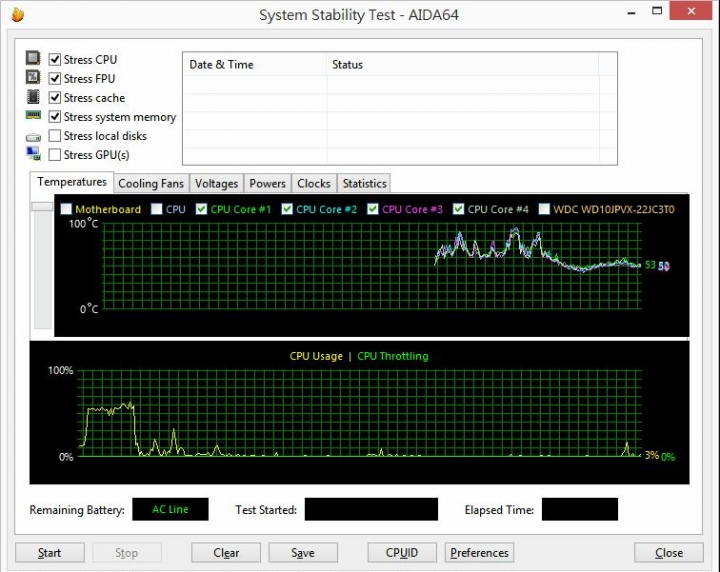Screen dimensions: 720x572
Task: Click the CPU Usage legend label
Action: pos(316,356)
